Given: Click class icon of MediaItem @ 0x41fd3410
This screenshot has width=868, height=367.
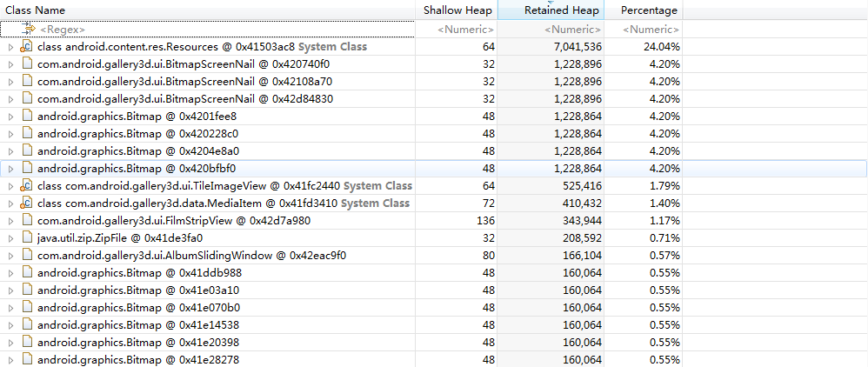Looking at the screenshot, I should [27, 204].
